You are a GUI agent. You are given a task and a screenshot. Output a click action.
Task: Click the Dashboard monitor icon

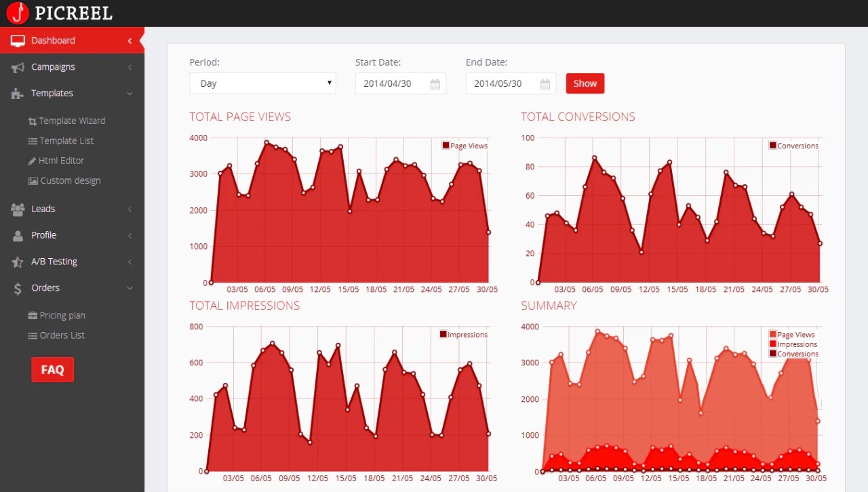[x=18, y=41]
